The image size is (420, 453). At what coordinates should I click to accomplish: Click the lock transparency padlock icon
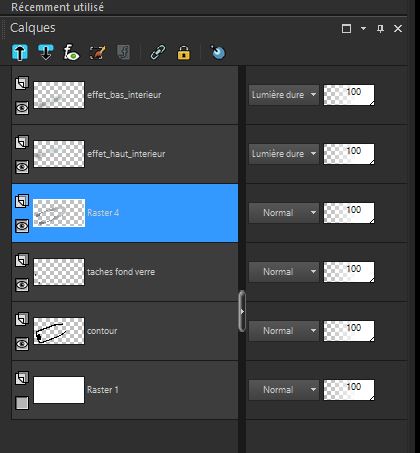point(184,53)
